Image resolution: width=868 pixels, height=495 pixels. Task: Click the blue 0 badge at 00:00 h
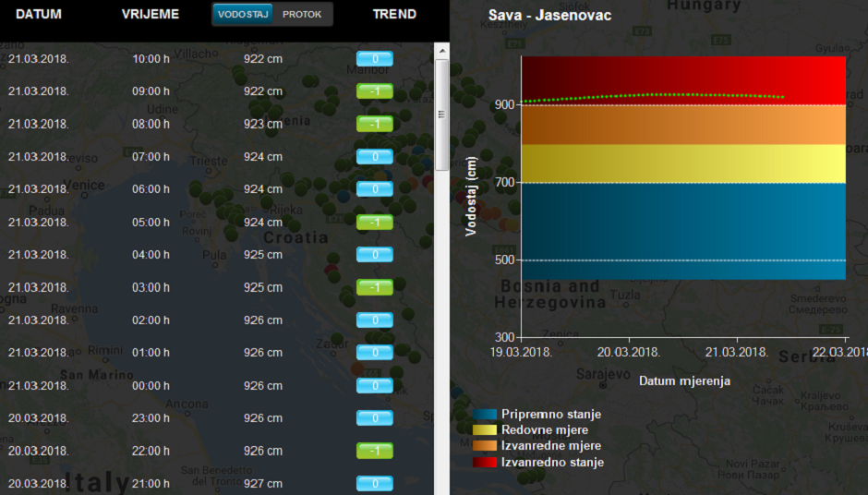[x=375, y=385]
